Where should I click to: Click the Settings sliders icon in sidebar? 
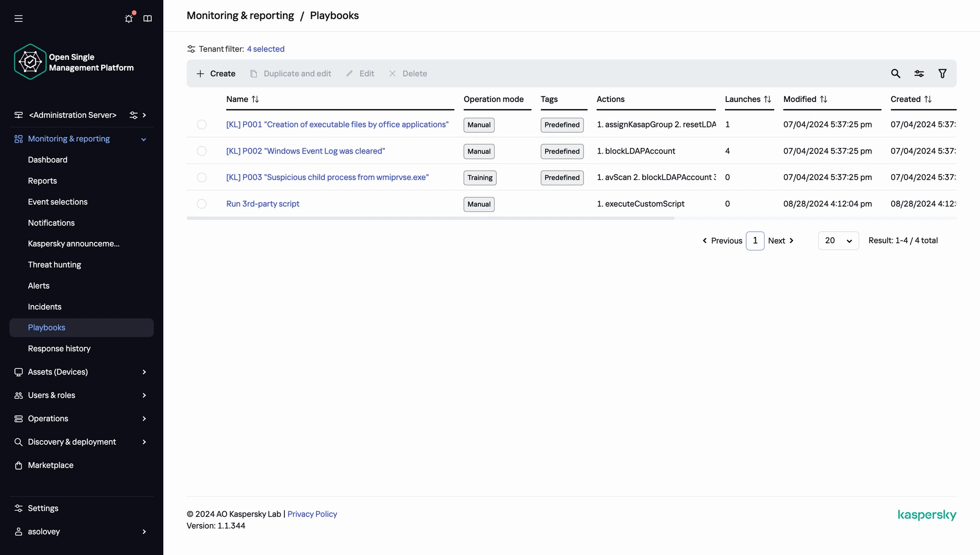[x=18, y=508]
